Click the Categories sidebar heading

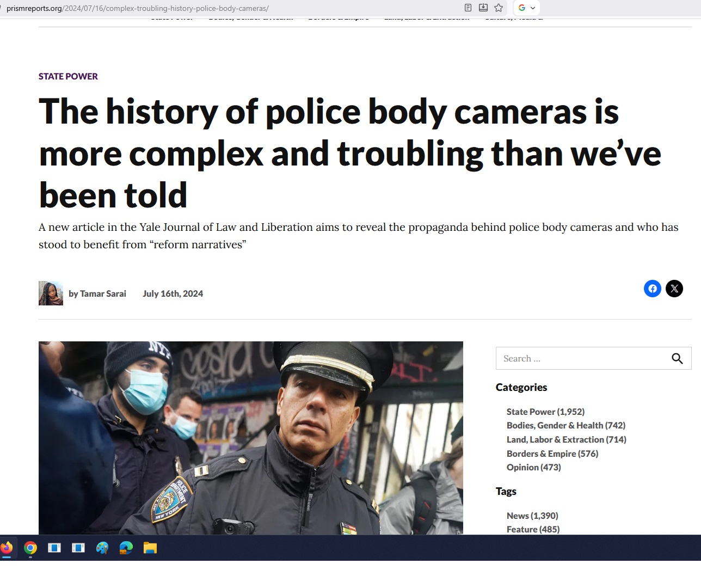(x=521, y=387)
